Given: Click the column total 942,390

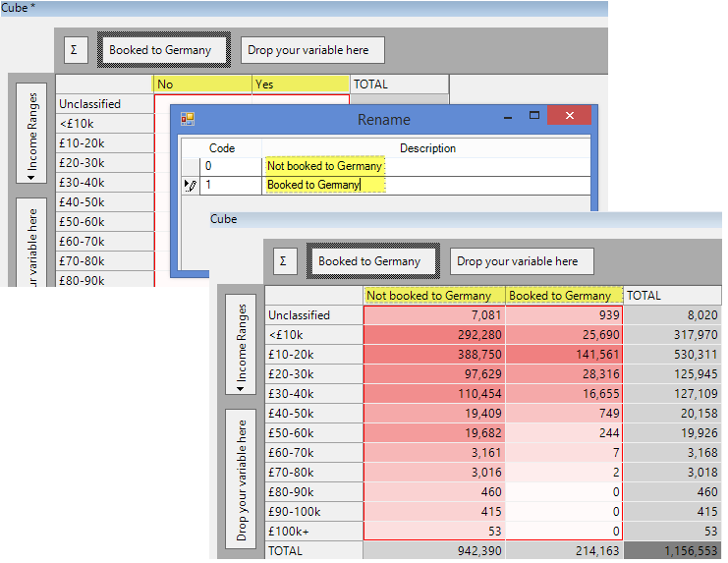Looking at the screenshot, I should [x=434, y=551].
